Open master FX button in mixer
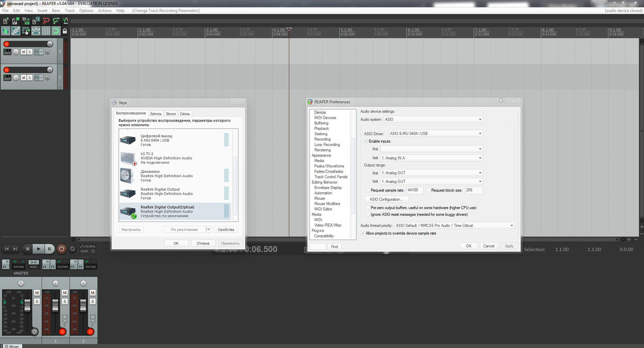644x348 pixels. 6,264
